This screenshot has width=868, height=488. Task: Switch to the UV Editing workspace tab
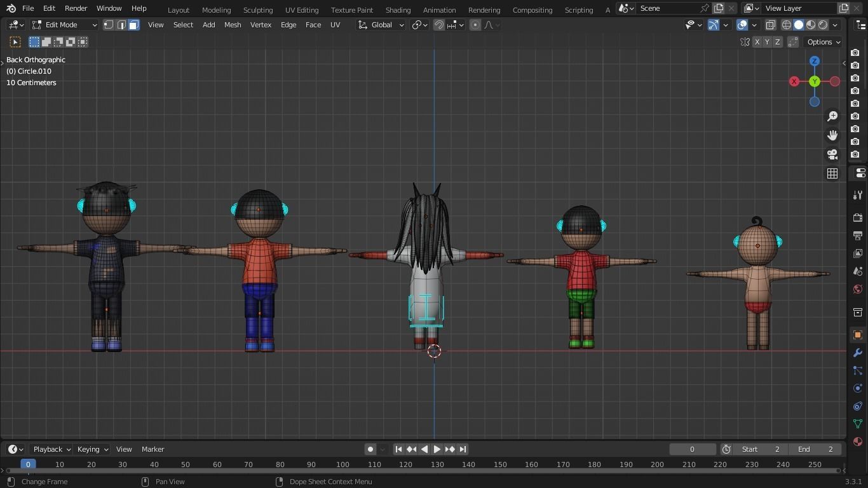(302, 10)
